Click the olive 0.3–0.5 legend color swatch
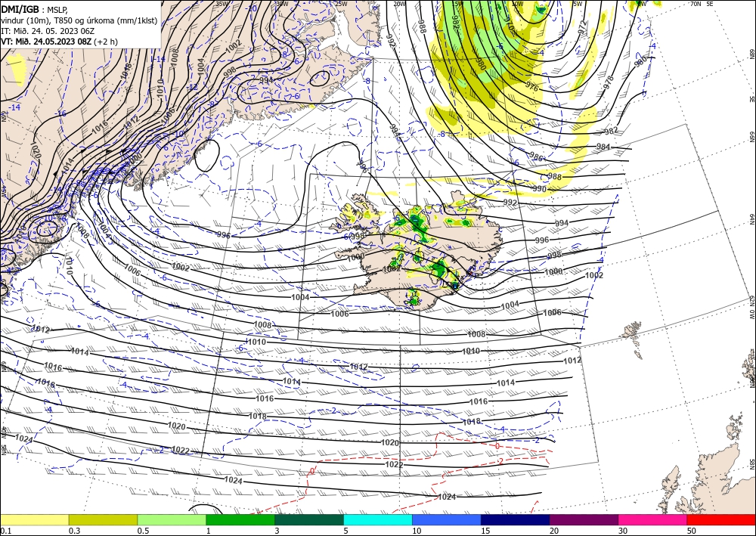 [103, 519]
